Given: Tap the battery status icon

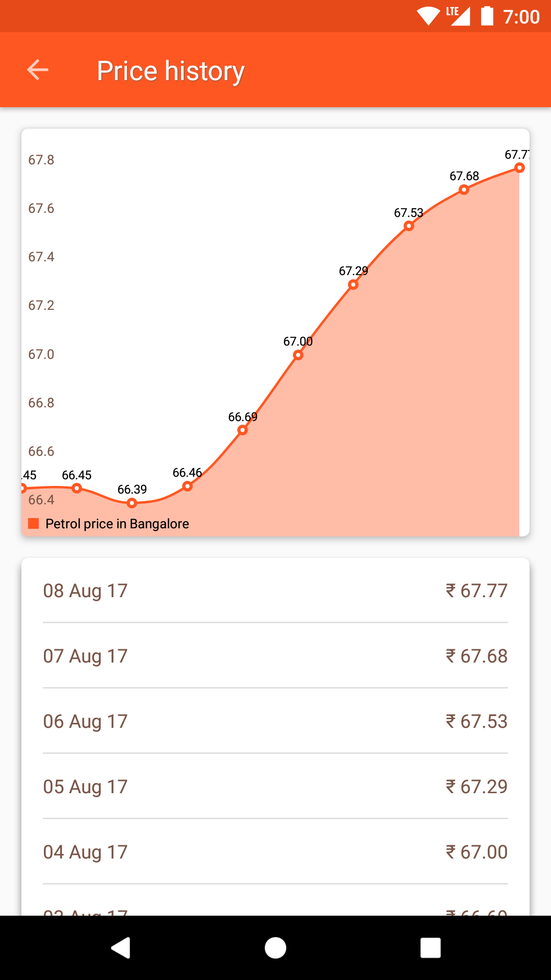Looking at the screenshot, I should [487, 16].
